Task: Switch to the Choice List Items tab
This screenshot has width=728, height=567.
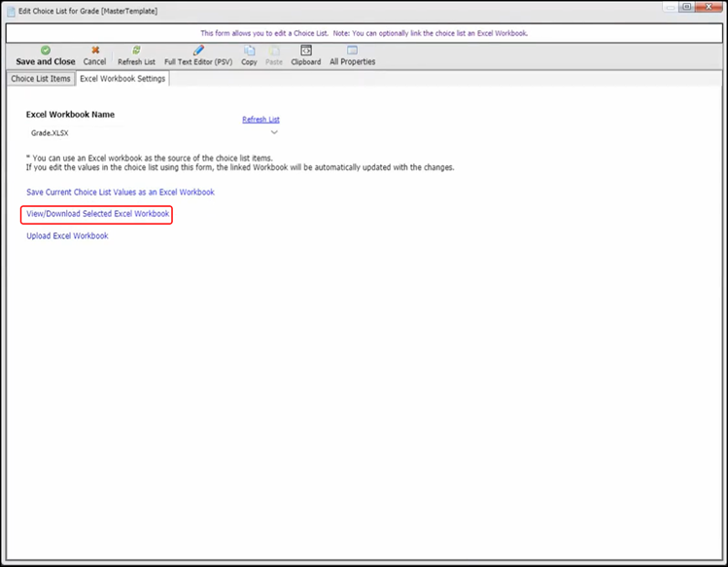Action: point(41,79)
